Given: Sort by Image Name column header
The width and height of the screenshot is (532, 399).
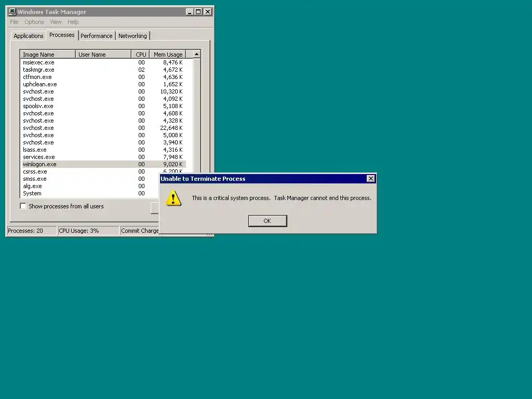Looking at the screenshot, I should tap(48, 54).
